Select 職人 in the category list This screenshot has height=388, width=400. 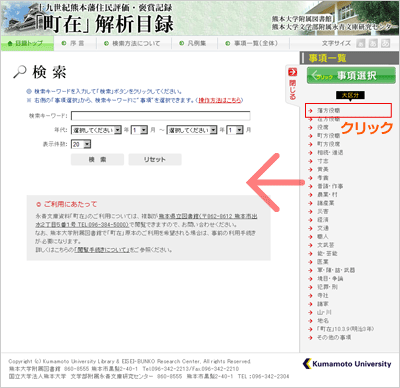pos(323,237)
